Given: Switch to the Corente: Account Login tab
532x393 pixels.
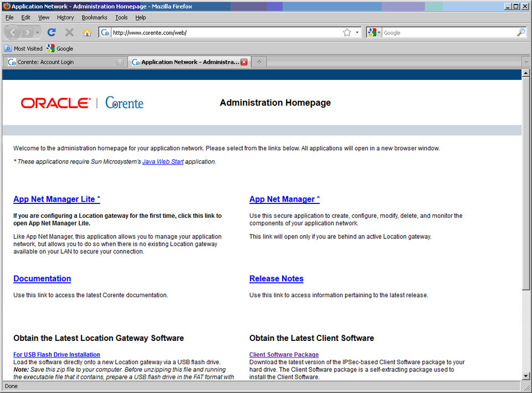Looking at the screenshot, I should [x=65, y=62].
